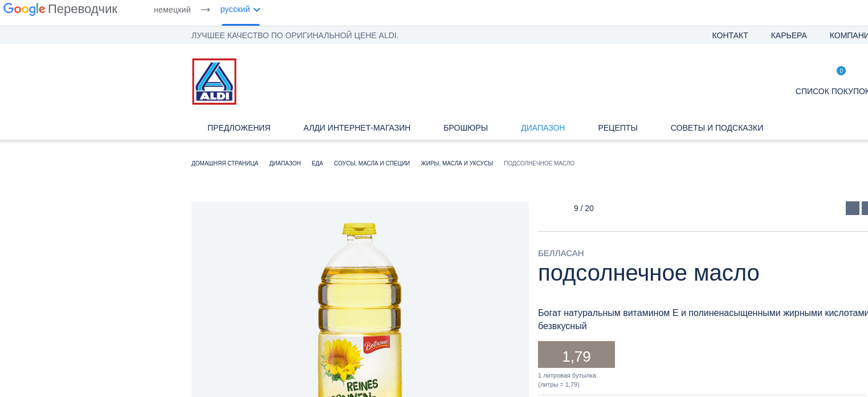The width and height of the screenshot is (868, 397).
Task: Open the КОНТАКТ link
Action: [x=730, y=35]
